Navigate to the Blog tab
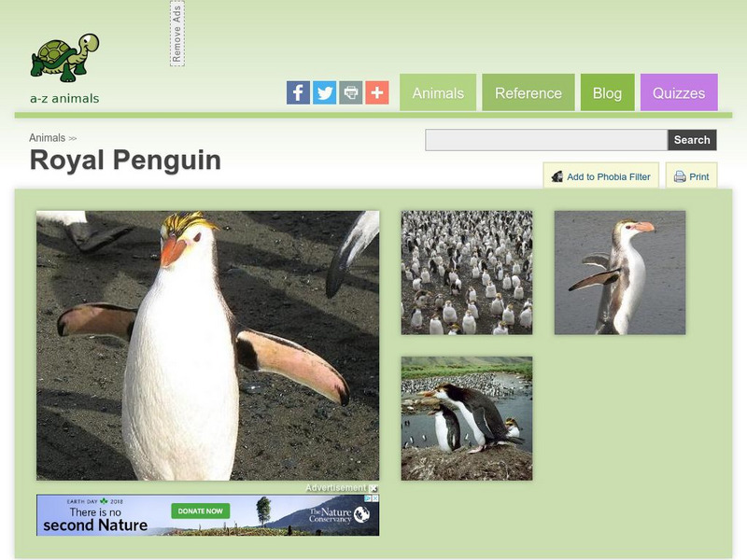The image size is (747, 560). pyautogui.click(x=607, y=93)
